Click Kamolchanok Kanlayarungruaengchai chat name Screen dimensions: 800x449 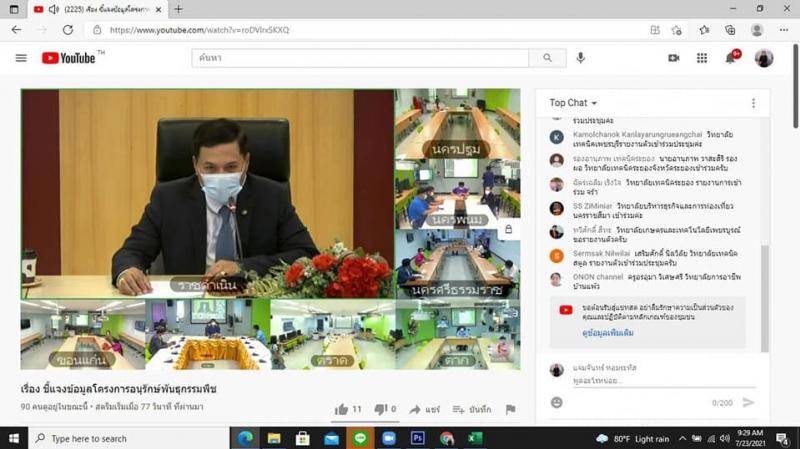tap(637, 135)
